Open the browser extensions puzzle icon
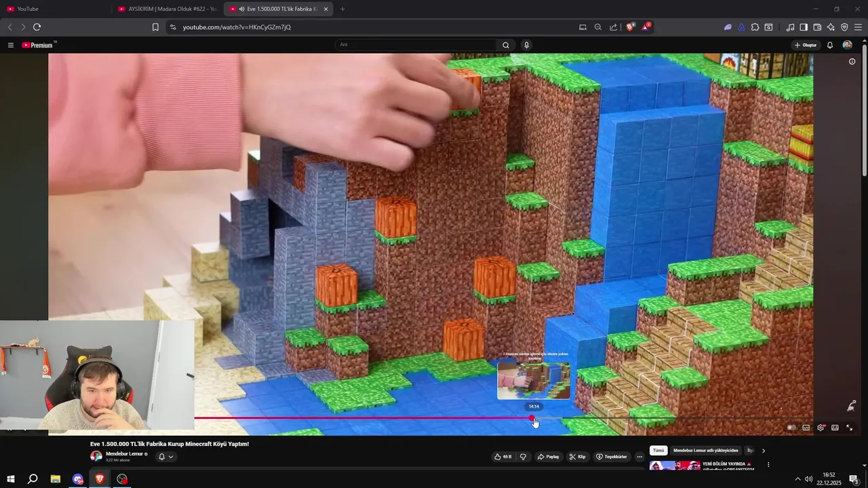 755,27
